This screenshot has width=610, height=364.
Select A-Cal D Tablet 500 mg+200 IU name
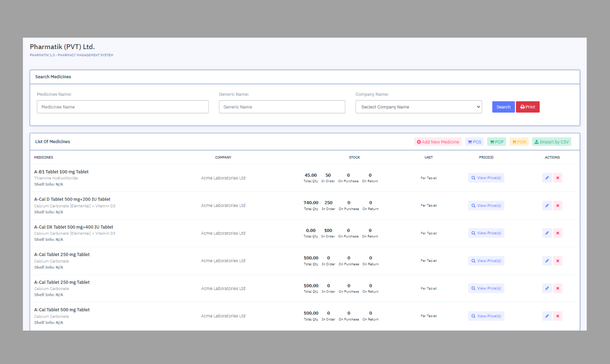click(x=72, y=199)
